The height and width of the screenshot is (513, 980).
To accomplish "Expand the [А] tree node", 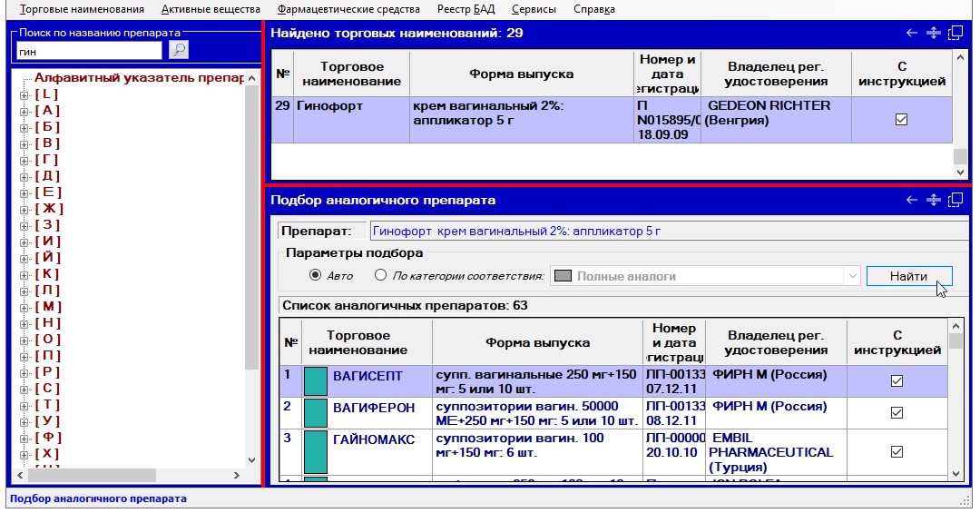I will tap(24, 112).
